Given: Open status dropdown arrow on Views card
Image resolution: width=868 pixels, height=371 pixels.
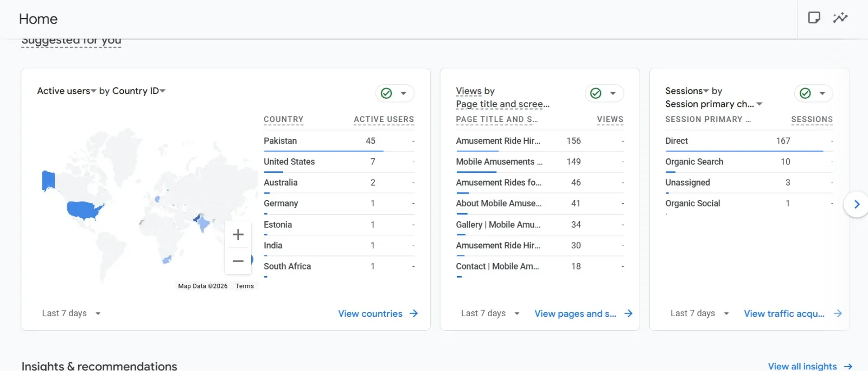Looking at the screenshot, I should point(613,93).
